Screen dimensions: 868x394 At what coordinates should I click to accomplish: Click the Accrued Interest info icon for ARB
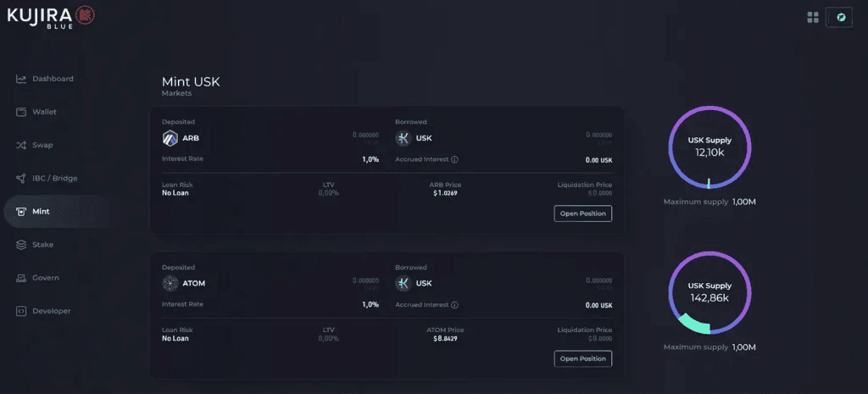tap(454, 159)
